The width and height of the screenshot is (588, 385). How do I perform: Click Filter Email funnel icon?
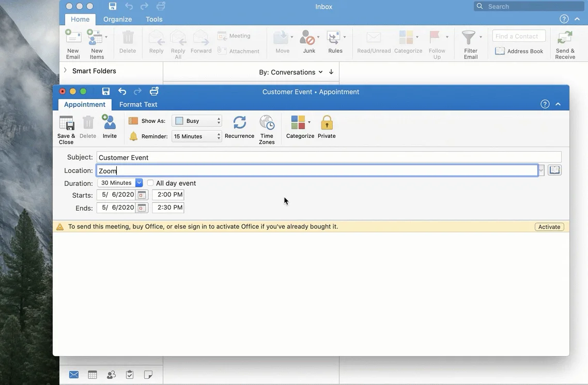[468, 38]
